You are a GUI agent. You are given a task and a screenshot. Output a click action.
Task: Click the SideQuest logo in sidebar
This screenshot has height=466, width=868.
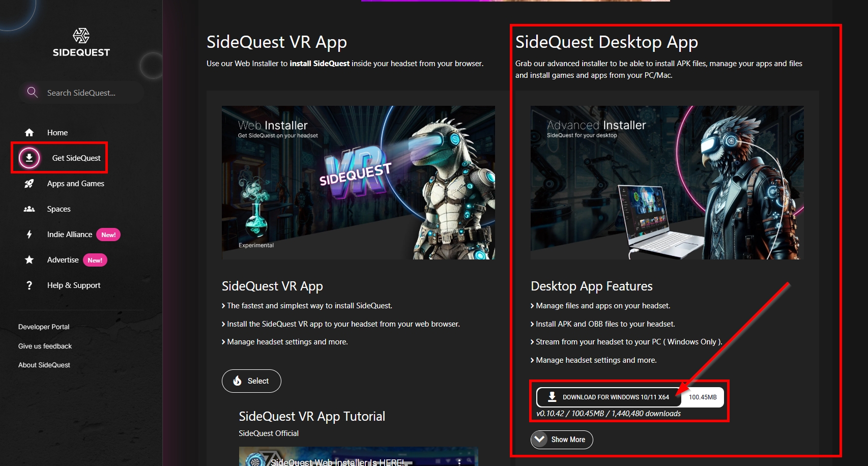(x=81, y=43)
